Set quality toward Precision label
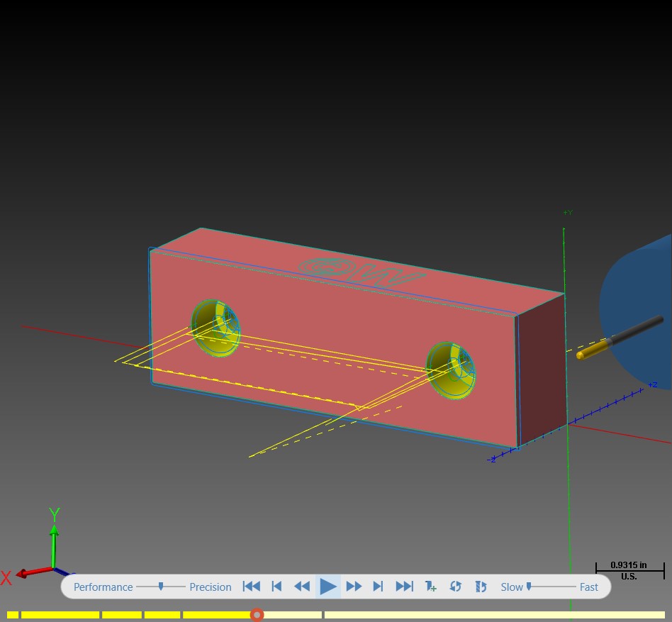The height and width of the screenshot is (622, 672). coord(211,587)
